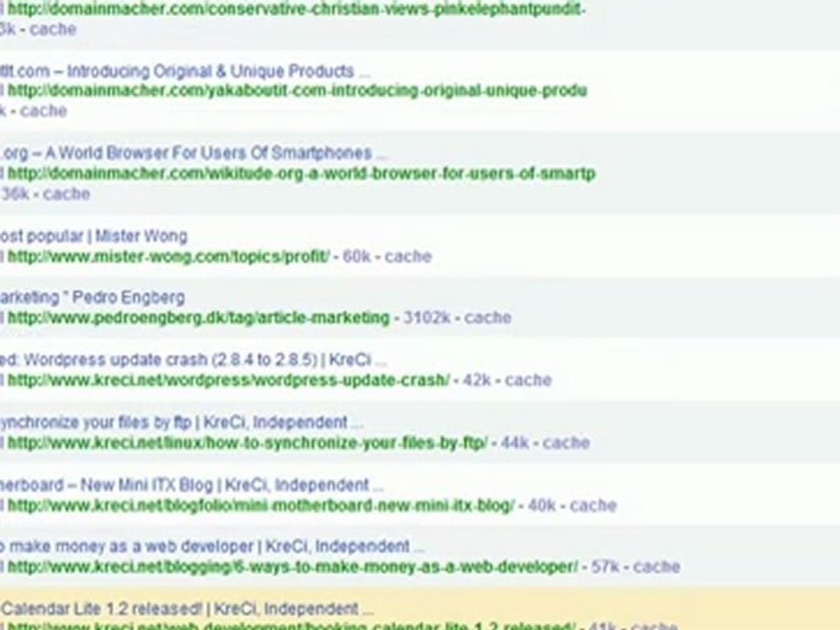
Task: Open 'synchronize your files by ftp' result title
Action: click(182, 423)
